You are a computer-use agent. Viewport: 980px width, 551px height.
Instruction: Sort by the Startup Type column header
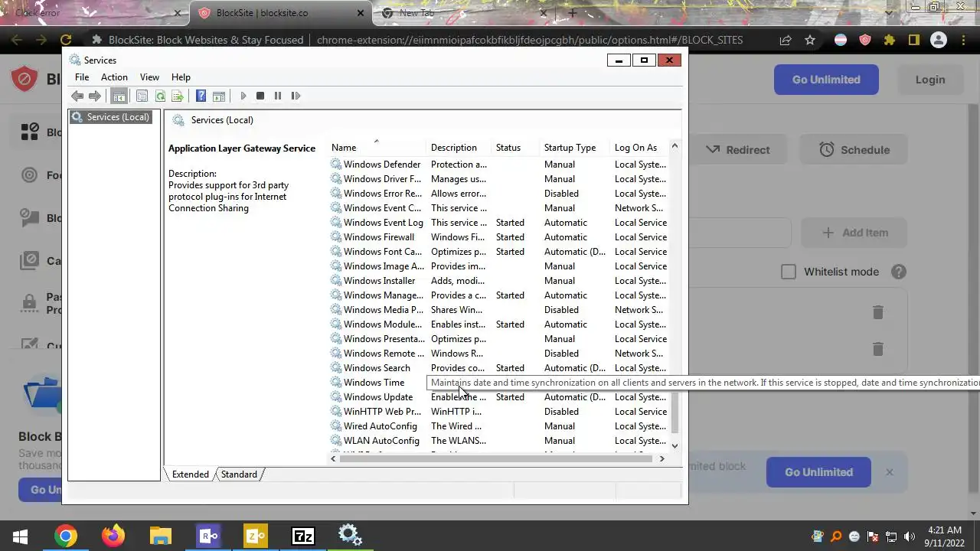pyautogui.click(x=575, y=148)
